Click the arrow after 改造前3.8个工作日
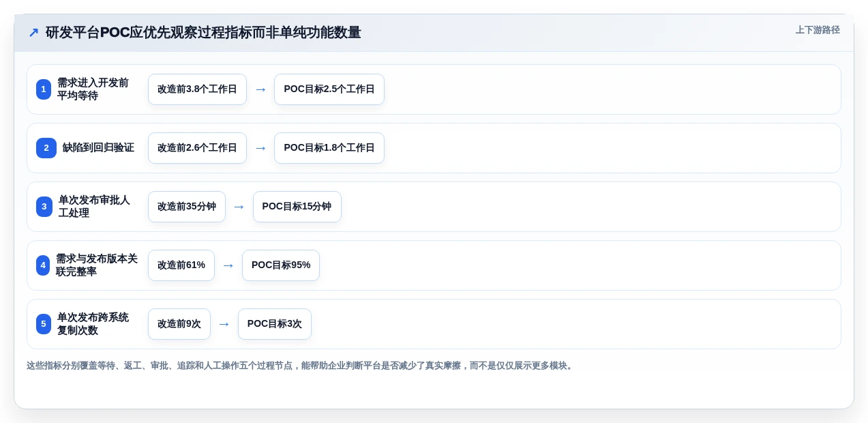Image resolution: width=868 pixels, height=423 pixels. (260, 89)
